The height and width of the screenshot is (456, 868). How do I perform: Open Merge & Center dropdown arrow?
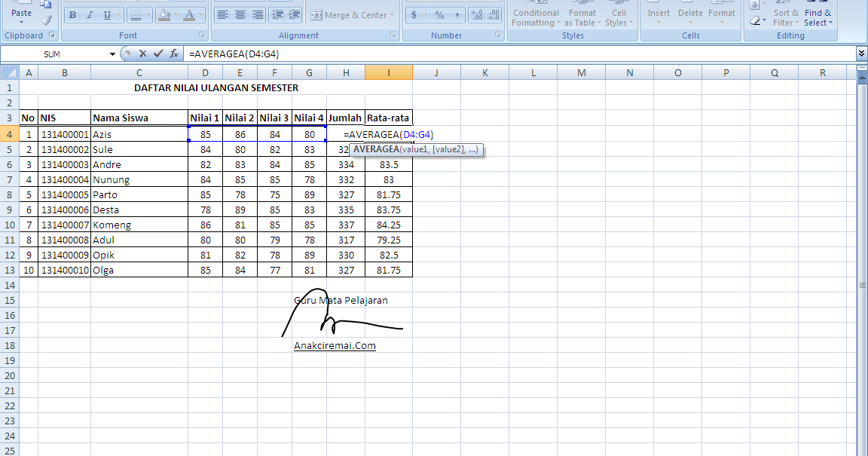coord(393,15)
